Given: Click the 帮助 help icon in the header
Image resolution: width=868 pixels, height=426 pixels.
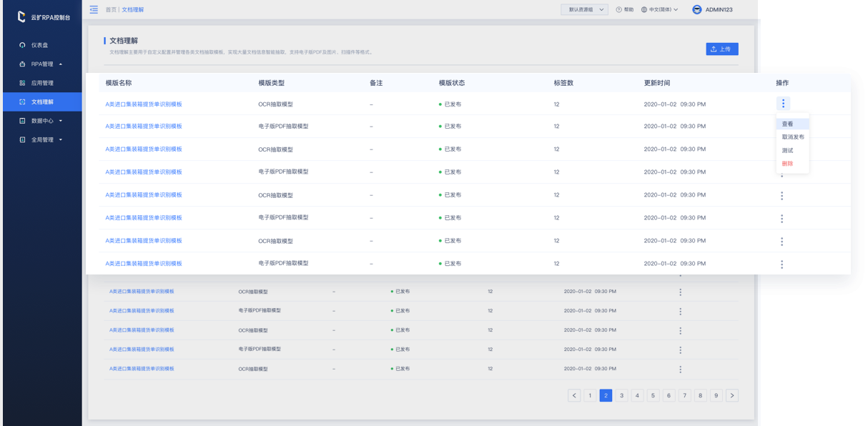Looking at the screenshot, I should pyautogui.click(x=619, y=10).
